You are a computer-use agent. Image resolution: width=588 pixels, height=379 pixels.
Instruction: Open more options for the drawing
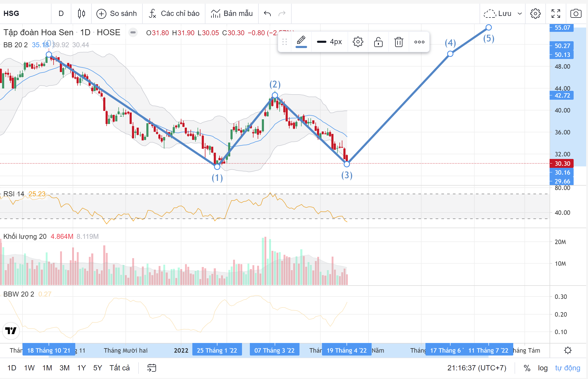pyautogui.click(x=419, y=42)
